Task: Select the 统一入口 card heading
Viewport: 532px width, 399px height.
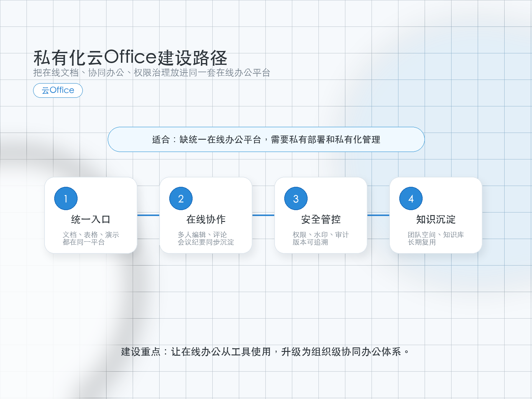Action: point(91,219)
